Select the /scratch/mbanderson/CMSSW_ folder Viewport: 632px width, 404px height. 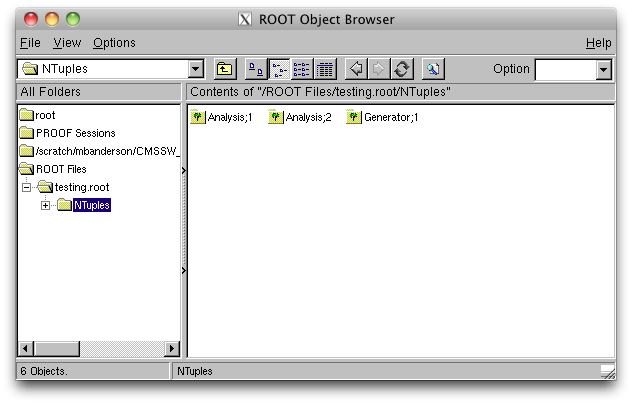pyautogui.click(x=99, y=151)
